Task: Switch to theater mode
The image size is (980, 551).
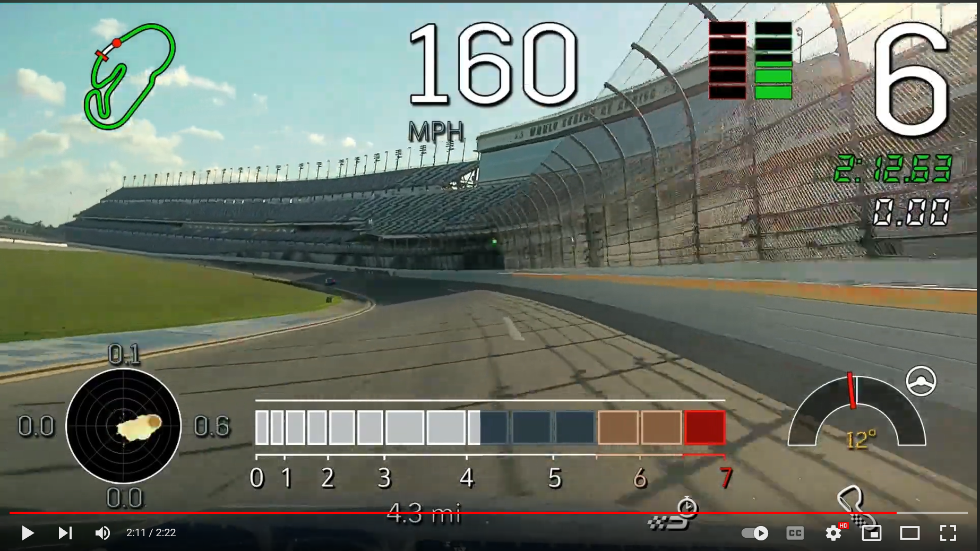Action: click(x=909, y=533)
